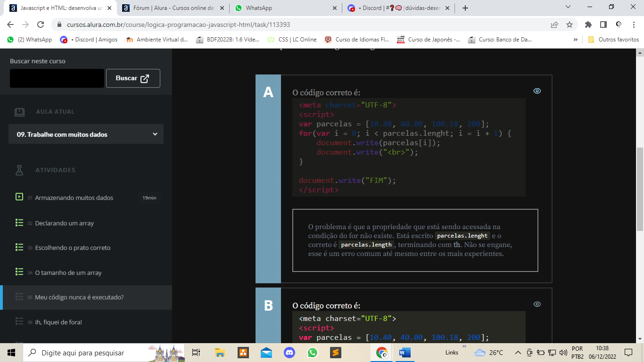Open the Outros favoritos folder

point(613,40)
